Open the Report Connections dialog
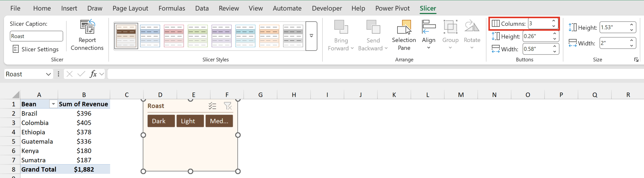This screenshot has width=644, height=178. [87, 35]
